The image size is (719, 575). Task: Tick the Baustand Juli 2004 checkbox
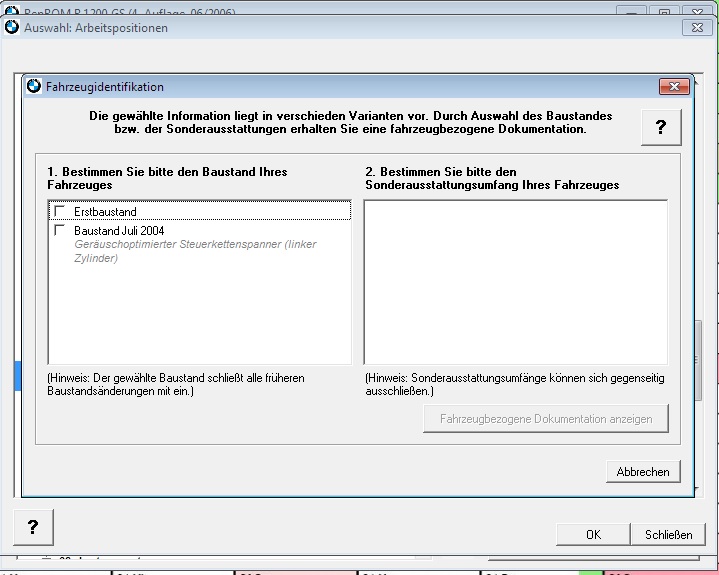[x=60, y=230]
